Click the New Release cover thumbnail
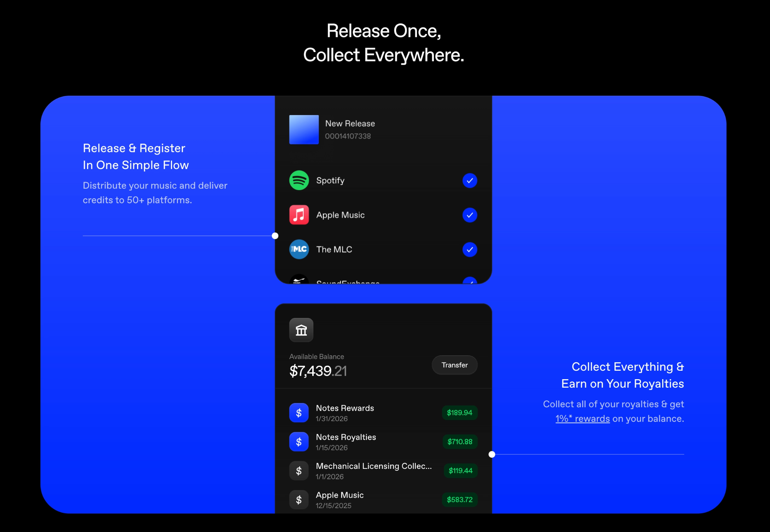This screenshot has width=770, height=532. [x=304, y=130]
